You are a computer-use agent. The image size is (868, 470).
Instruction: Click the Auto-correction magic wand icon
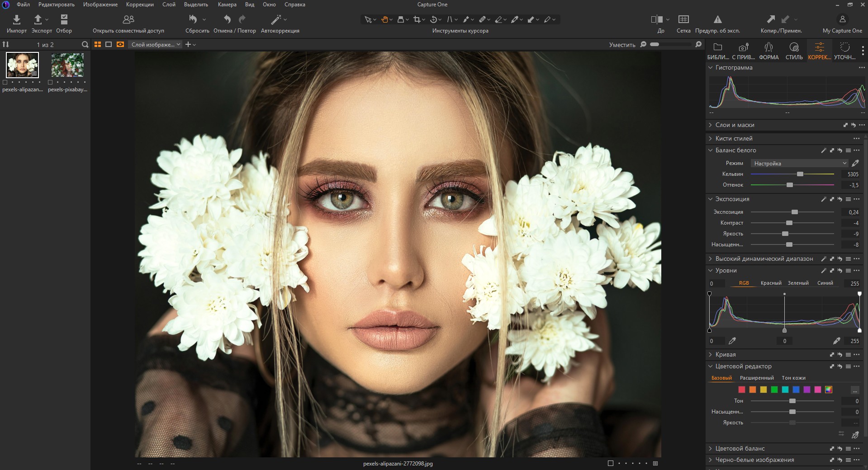pos(276,19)
